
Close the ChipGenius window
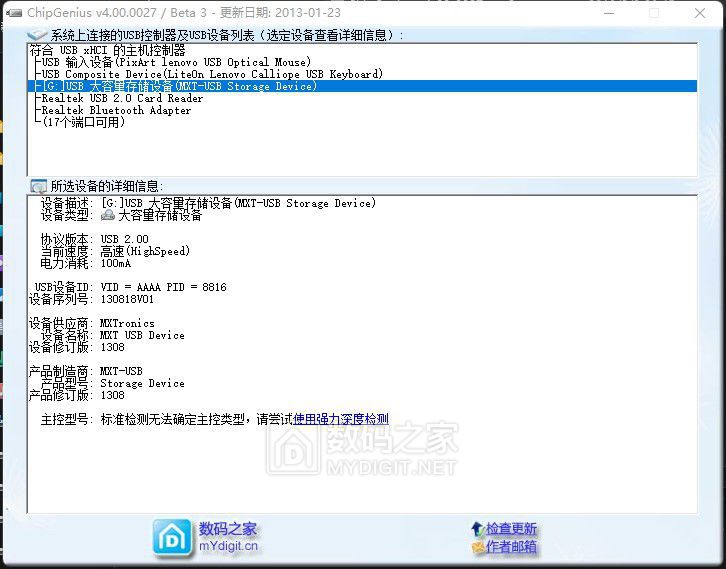coord(700,13)
